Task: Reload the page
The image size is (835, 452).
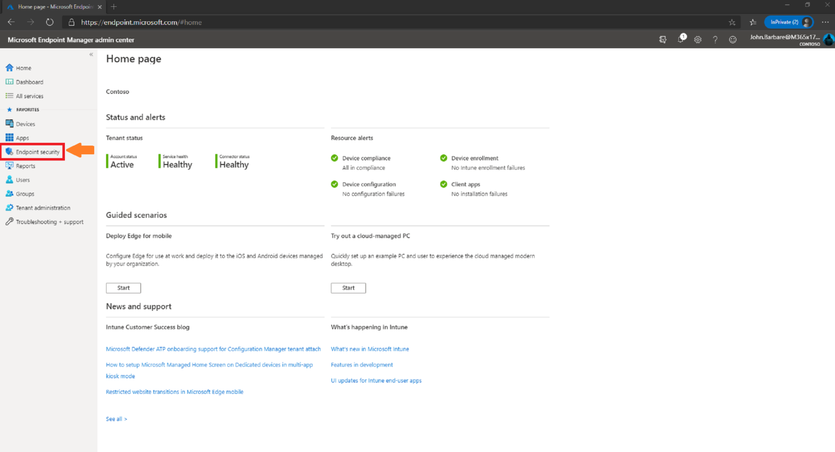Action: click(x=50, y=22)
